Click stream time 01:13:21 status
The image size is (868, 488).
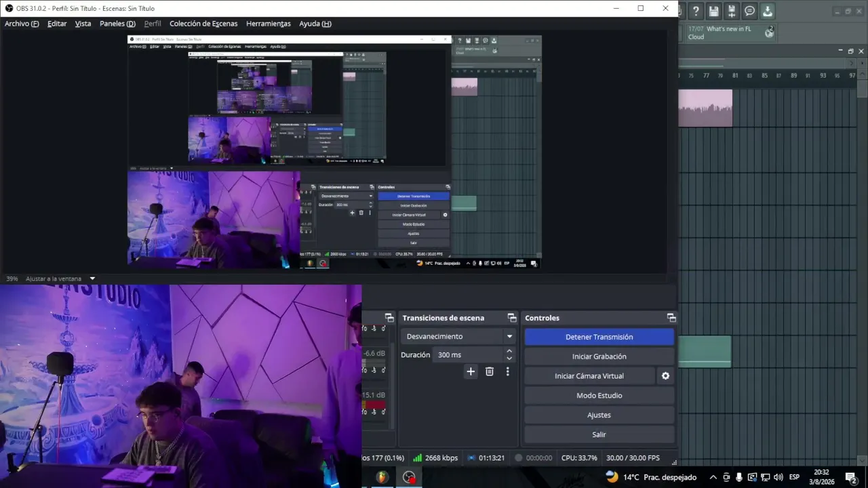[486, 458]
